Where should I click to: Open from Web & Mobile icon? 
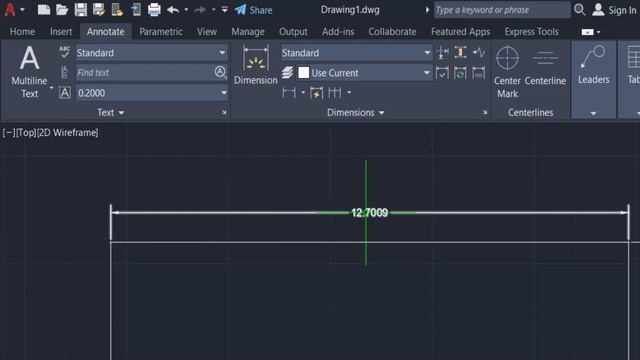pos(117,9)
